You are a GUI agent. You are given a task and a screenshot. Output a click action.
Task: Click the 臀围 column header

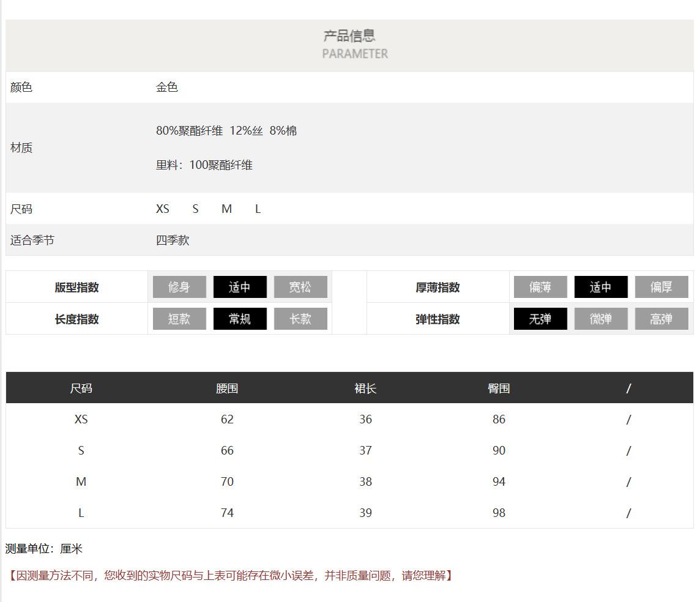[499, 388]
